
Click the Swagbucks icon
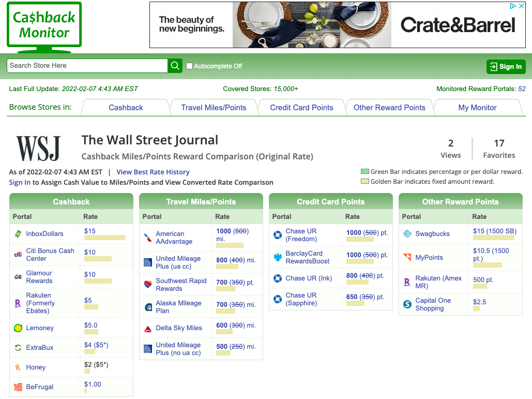[x=406, y=233]
